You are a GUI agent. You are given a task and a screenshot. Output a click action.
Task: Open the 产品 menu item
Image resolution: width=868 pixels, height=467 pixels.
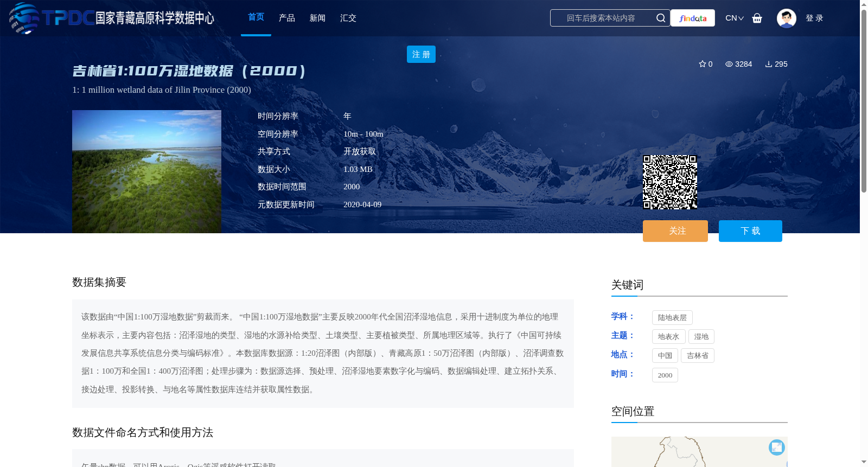pyautogui.click(x=286, y=18)
